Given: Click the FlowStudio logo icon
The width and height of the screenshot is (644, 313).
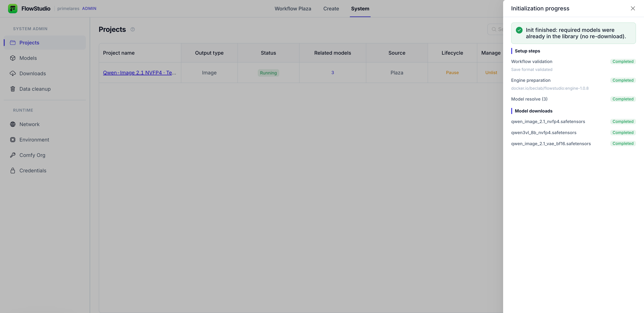Looking at the screenshot, I should 13,9.
